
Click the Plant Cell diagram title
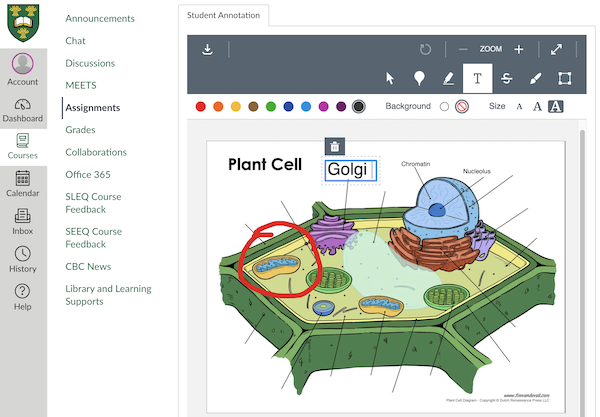(265, 165)
